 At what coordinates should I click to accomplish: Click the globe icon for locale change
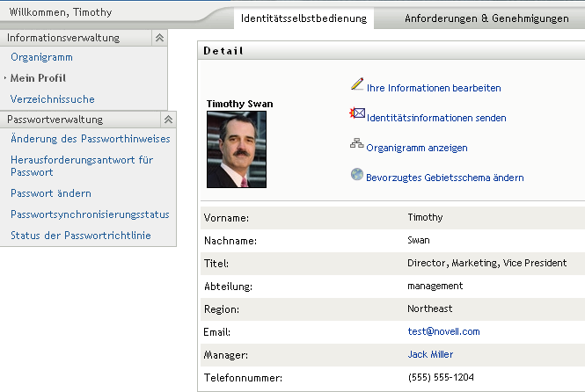tap(356, 175)
